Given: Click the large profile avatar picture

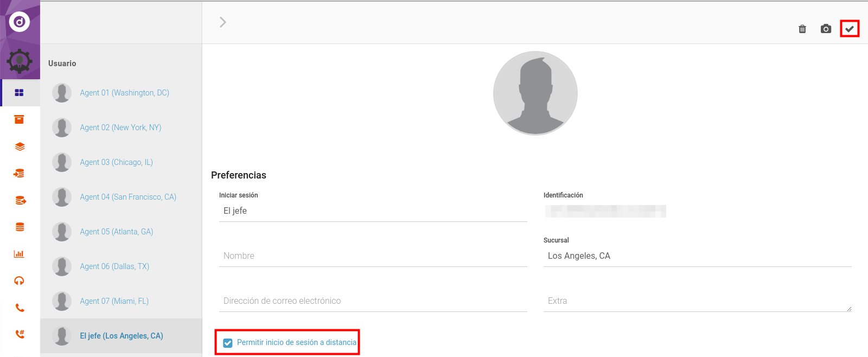Looking at the screenshot, I should point(535,93).
